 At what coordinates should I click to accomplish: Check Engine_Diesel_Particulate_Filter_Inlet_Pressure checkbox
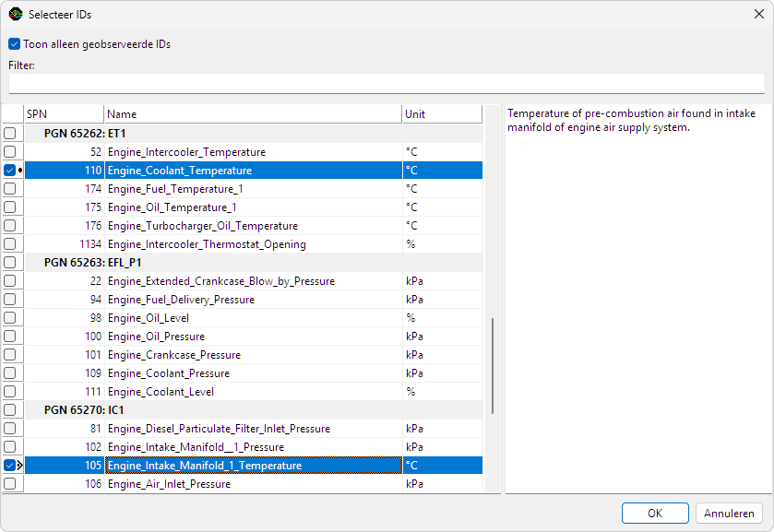(10, 428)
